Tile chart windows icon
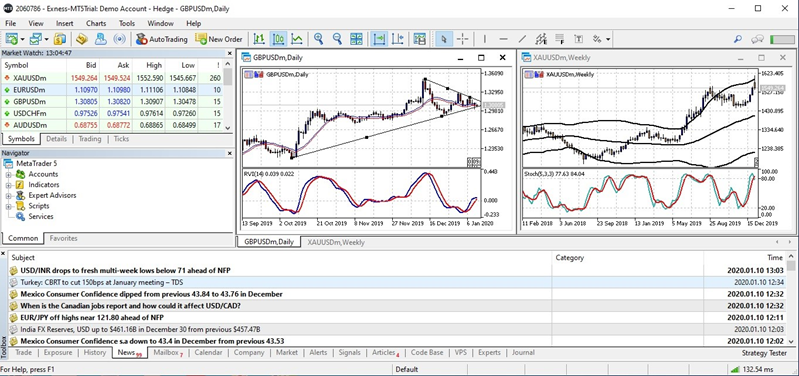The width and height of the screenshot is (799, 376). [x=357, y=39]
